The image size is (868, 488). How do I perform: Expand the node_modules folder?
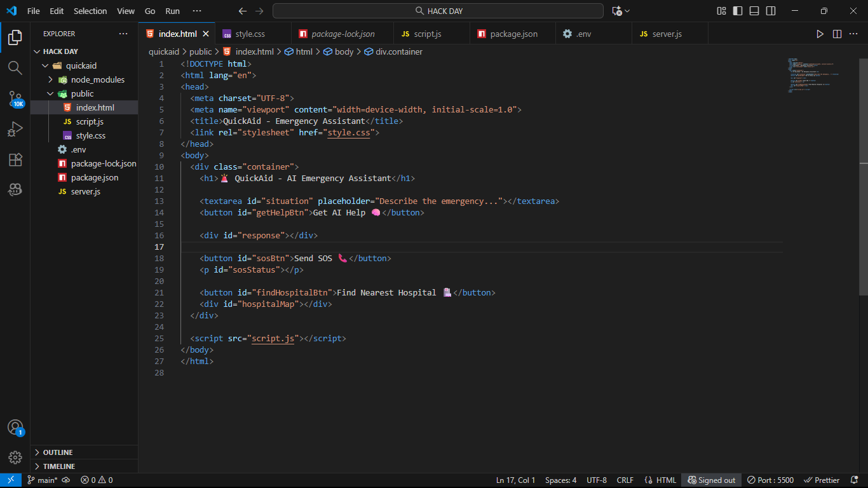click(x=85, y=79)
